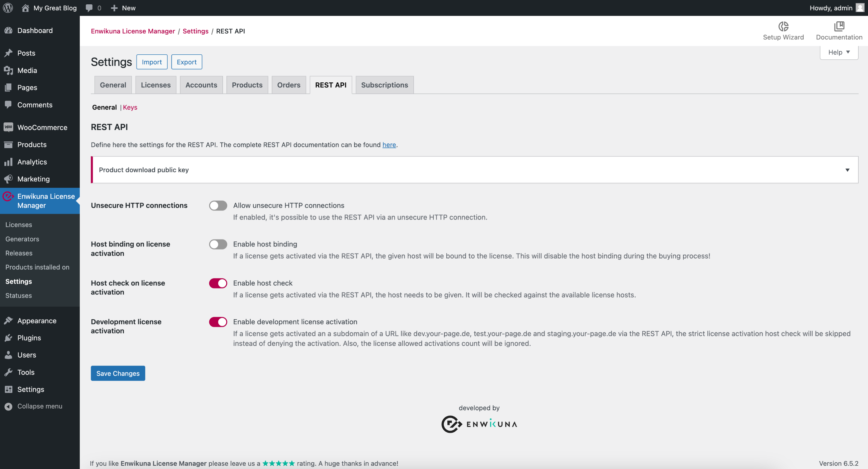Open the Documentation icon
Image resolution: width=868 pixels, height=469 pixels.
click(839, 26)
